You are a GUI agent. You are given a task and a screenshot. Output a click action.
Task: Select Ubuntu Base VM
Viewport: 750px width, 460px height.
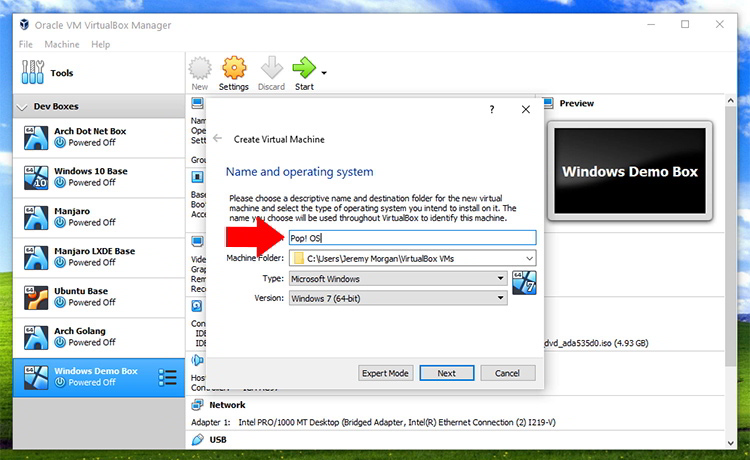pos(99,297)
